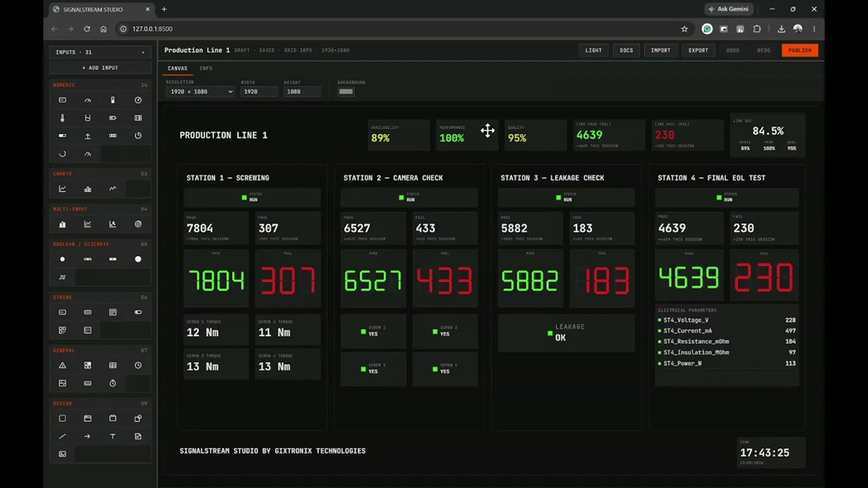Click the Height input field

(302, 92)
